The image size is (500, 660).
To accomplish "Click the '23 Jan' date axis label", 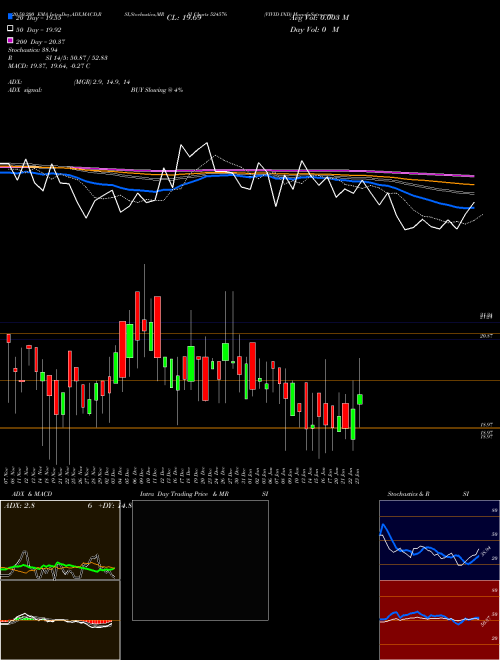I will point(359,476).
